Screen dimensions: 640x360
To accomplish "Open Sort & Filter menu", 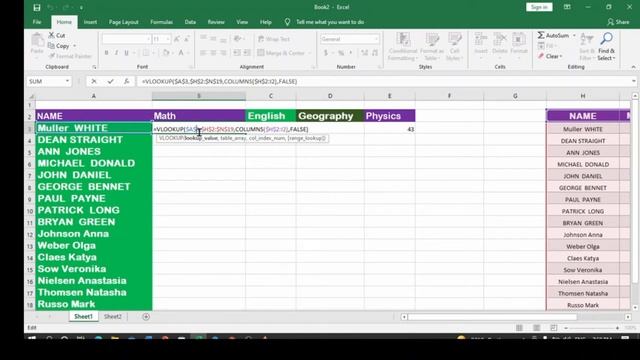I will (587, 47).
